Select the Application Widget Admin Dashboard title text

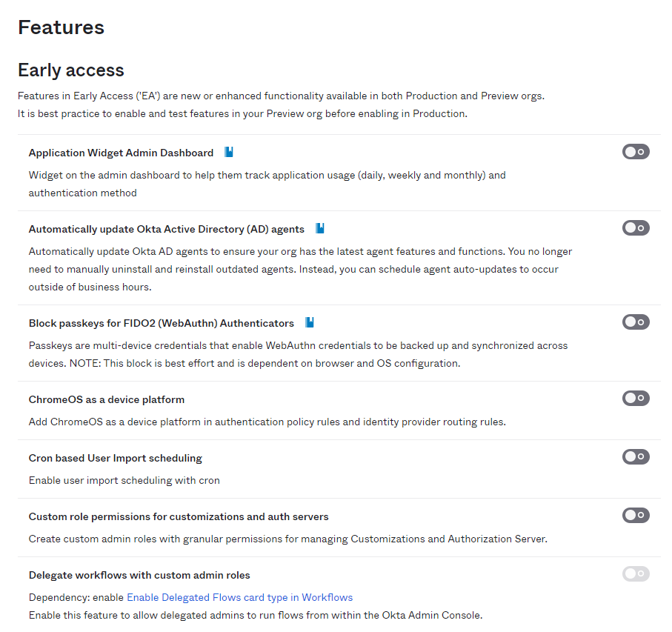click(121, 153)
